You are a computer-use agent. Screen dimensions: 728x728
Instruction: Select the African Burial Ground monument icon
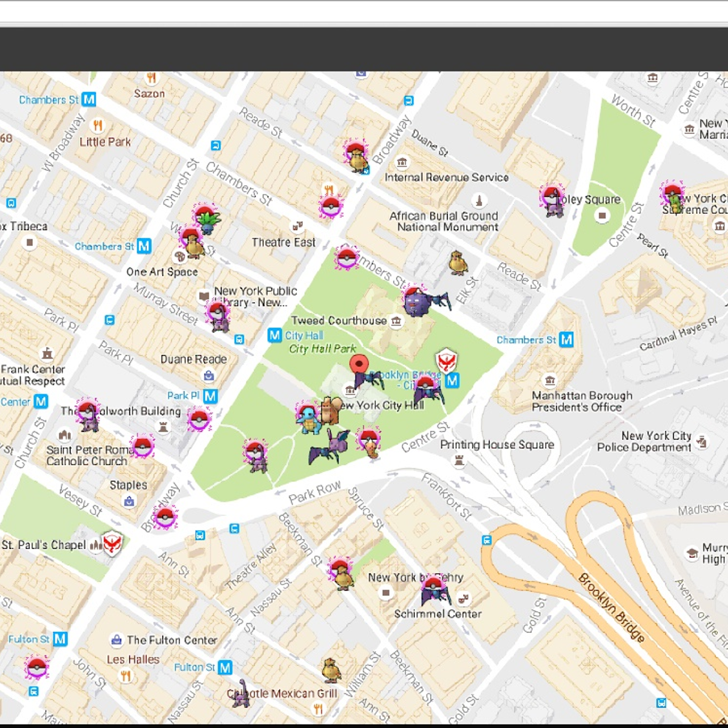[479, 200]
